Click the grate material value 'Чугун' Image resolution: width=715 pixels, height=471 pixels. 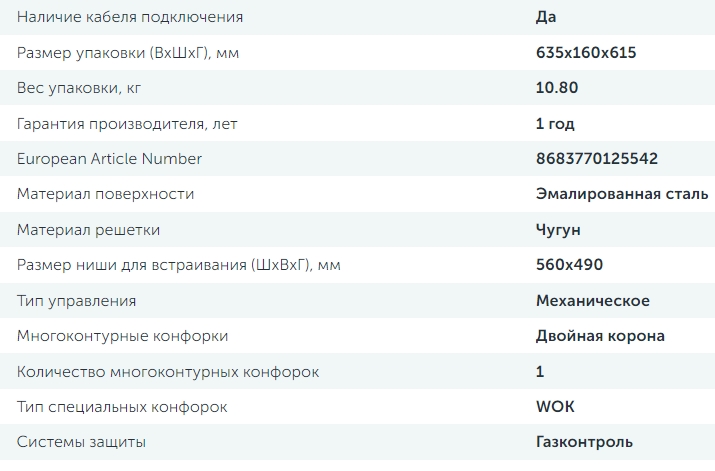tap(558, 230)
